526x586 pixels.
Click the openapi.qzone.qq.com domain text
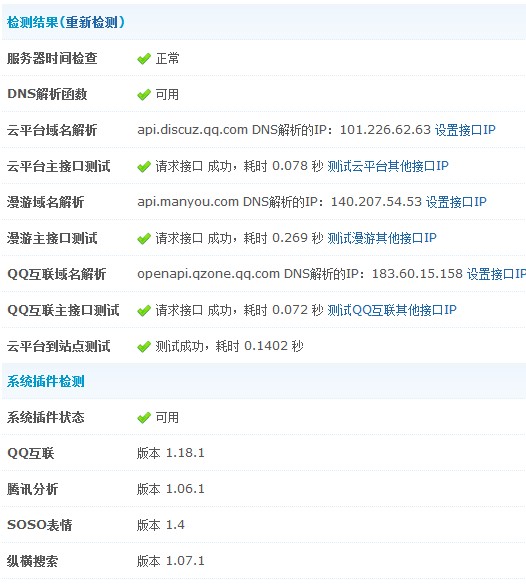(x=209, y=274)
